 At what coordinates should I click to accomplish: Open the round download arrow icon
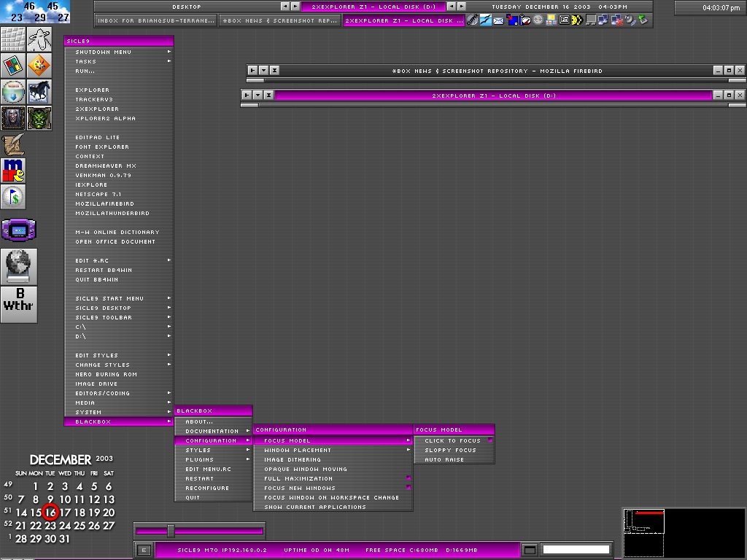pyautogui.click(x=13, y=91)
